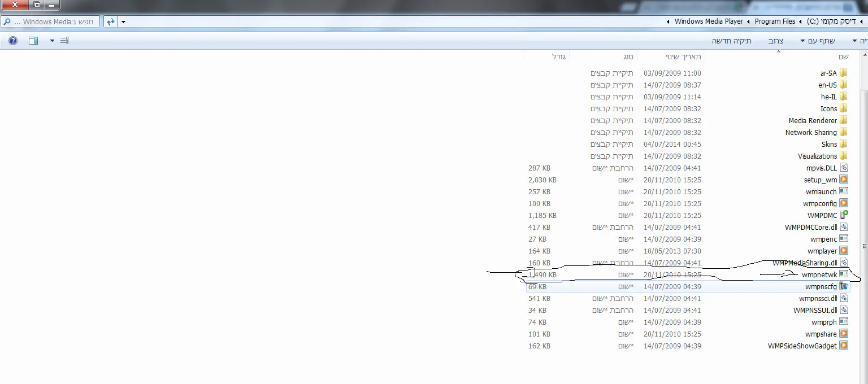Open the view options dropdown arrow
This screenshot has width=868, height=384.
tap(52, 41)
